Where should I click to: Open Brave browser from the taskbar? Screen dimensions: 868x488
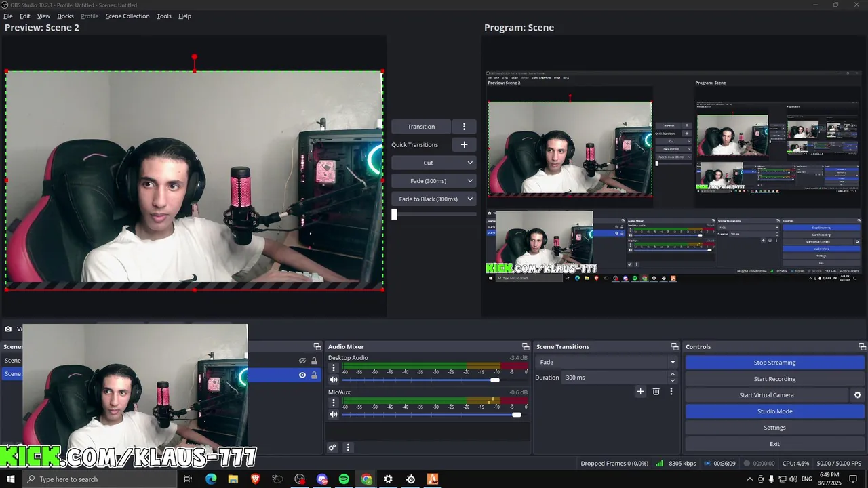pos(255,479)
